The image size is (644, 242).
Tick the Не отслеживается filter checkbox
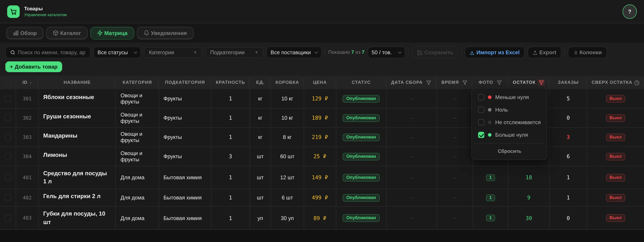(481, 122)
